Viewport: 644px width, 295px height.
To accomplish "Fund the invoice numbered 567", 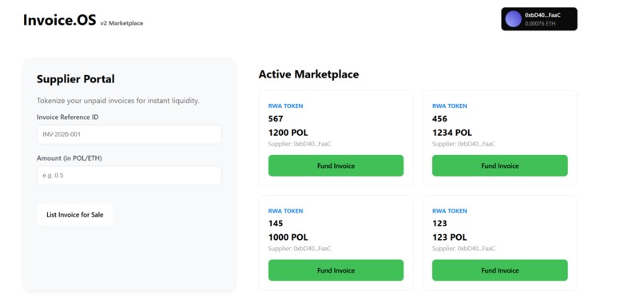I will pyautogui.click(x=336, y=165).
